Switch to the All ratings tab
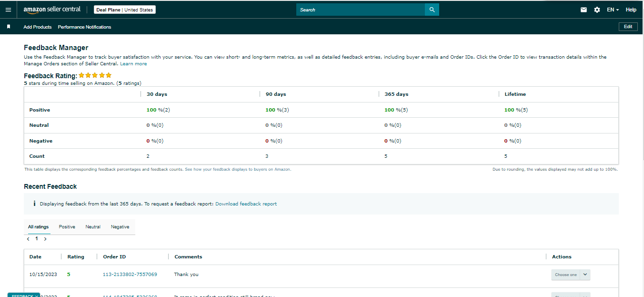This screenshot has width=644, height=297. pyautogui.click(x=38, y=227)
